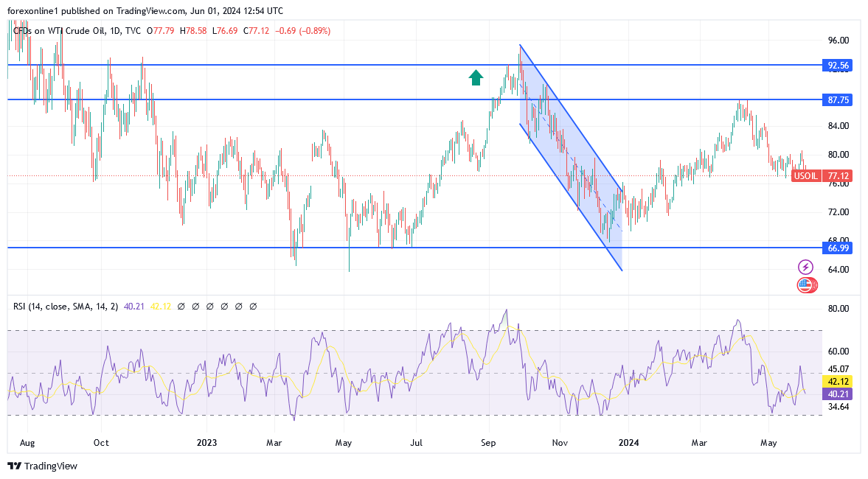Click the 2023 label on time axis

point(207,443)
